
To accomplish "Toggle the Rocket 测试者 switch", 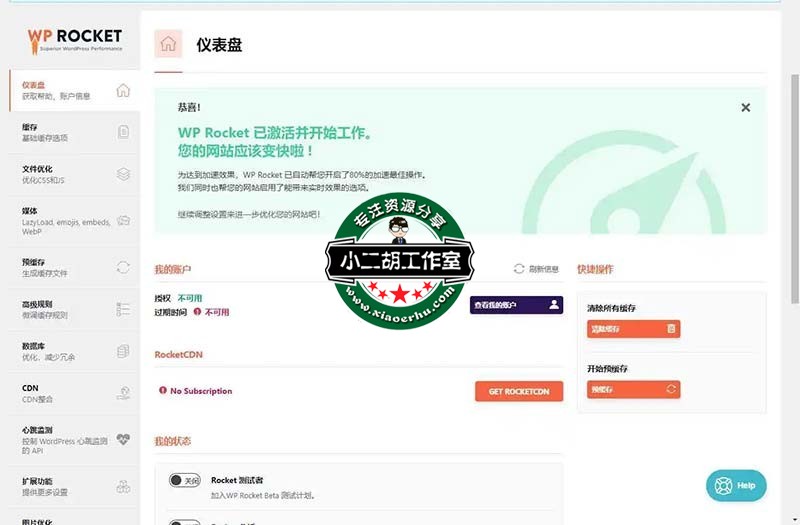I will 185,481.
